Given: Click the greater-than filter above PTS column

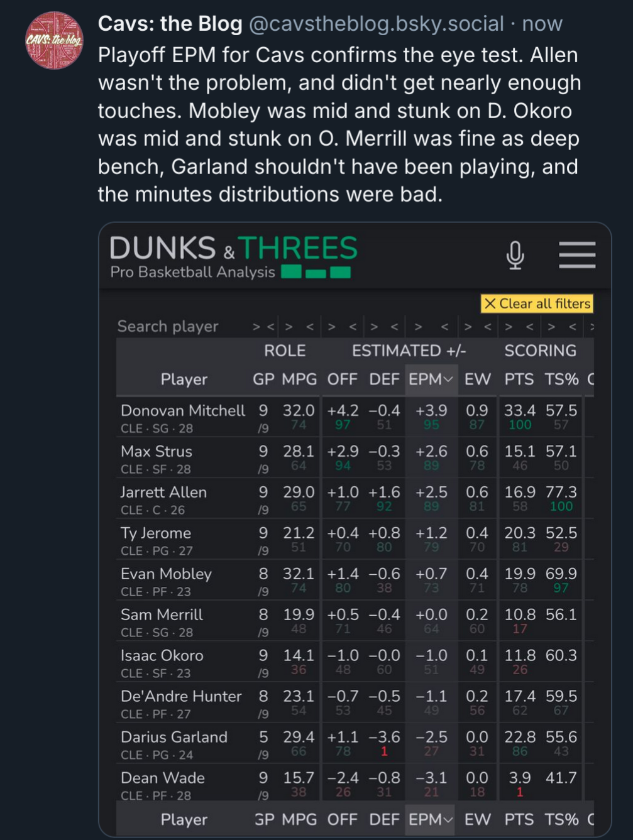Looking at the screenshot, I should 509,327.
